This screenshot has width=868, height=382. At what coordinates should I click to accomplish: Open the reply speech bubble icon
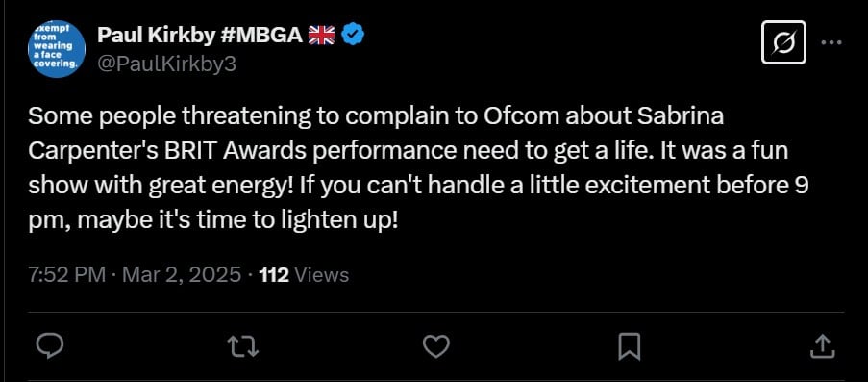point(50,346)
